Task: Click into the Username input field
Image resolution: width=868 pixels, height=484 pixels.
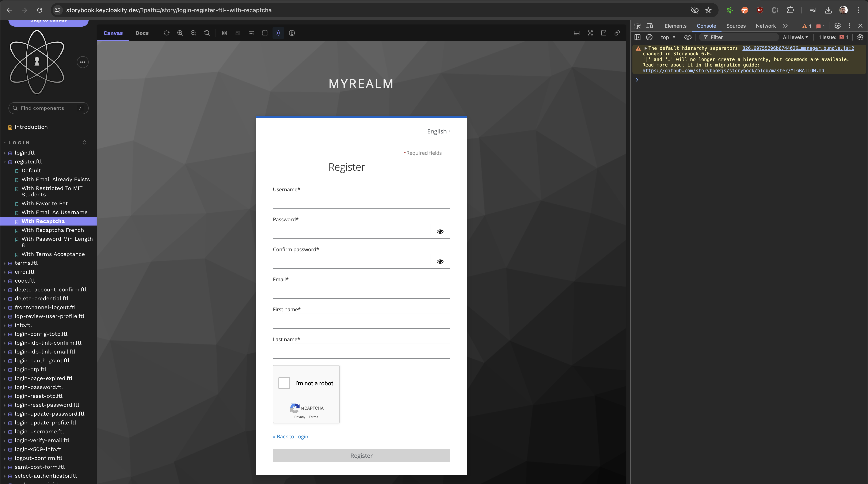Action: (x=361, y=201)
